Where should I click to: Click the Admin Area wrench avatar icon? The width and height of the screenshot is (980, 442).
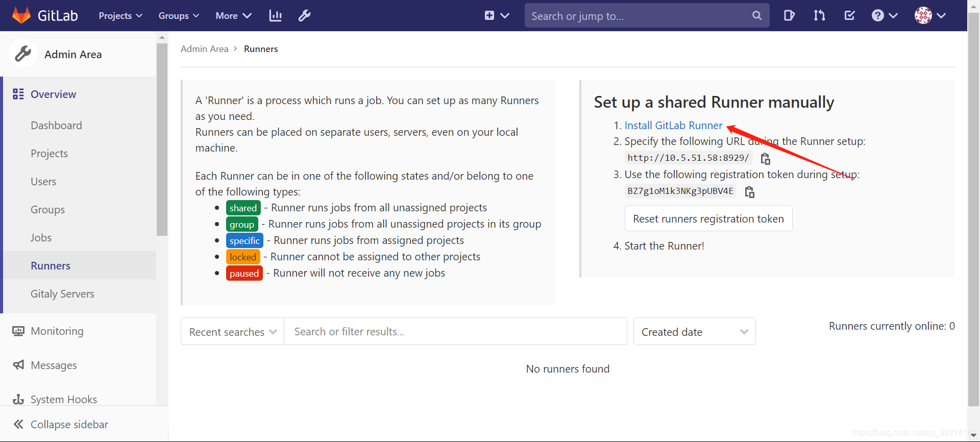23,54
